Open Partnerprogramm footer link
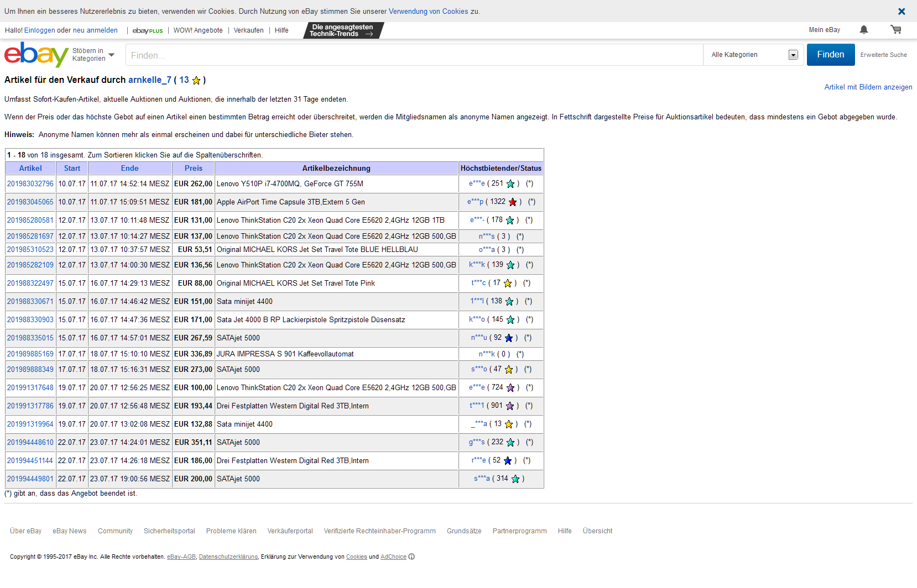917x588 pixels. (520, 531)
